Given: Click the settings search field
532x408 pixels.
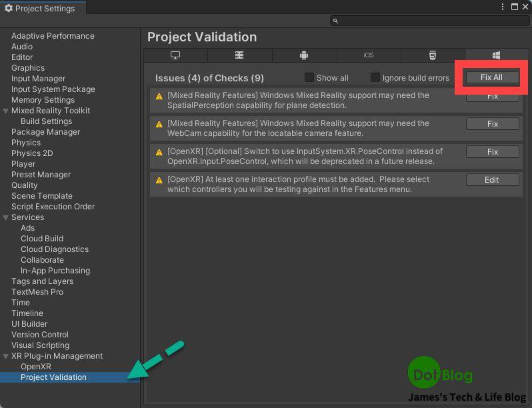Looking at the screenshot, I should click(429, 21).
